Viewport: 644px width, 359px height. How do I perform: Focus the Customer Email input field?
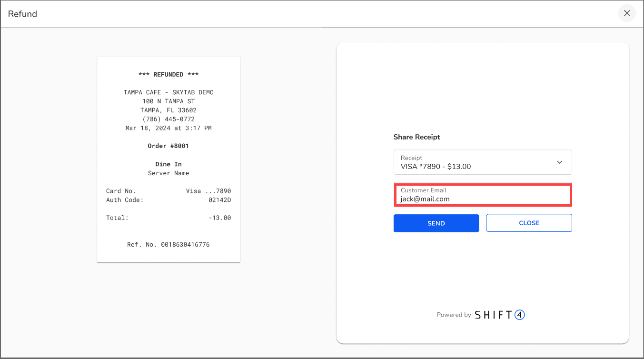tap(483, 195)
